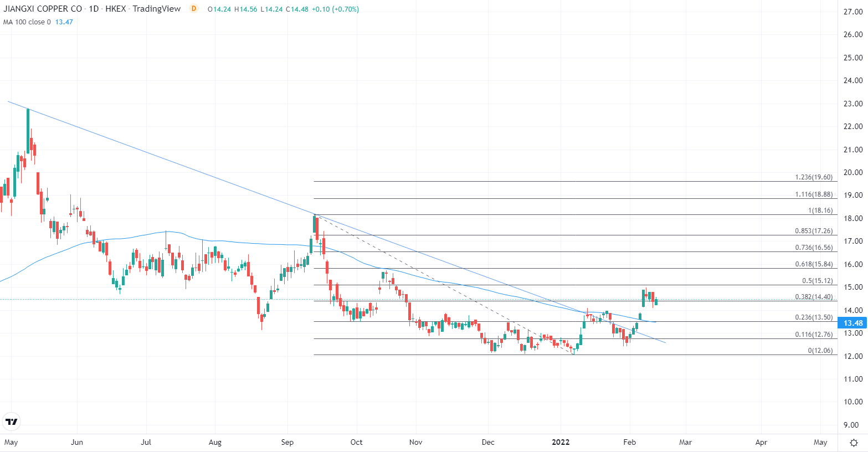This screenshot has width=868, height=452.
Task: Click 23.00 on the price axis
Action: click(853, 104)
